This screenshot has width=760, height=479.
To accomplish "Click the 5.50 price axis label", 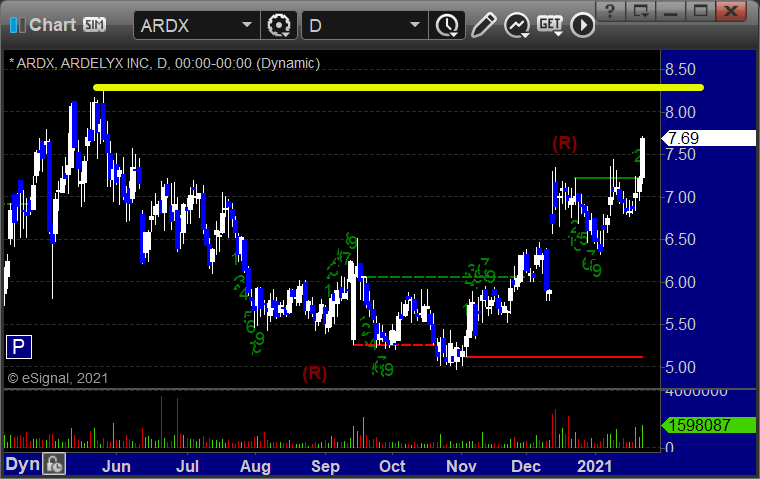I will pos(681,324).
